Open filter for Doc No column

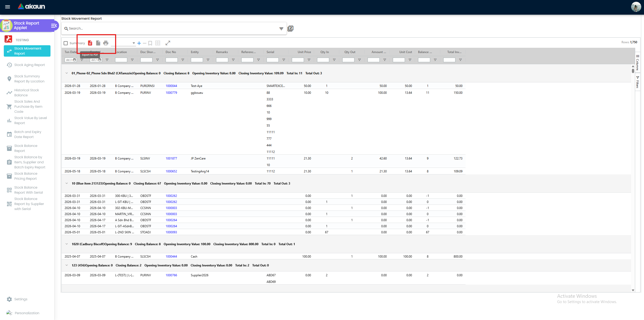click(183, 60)
